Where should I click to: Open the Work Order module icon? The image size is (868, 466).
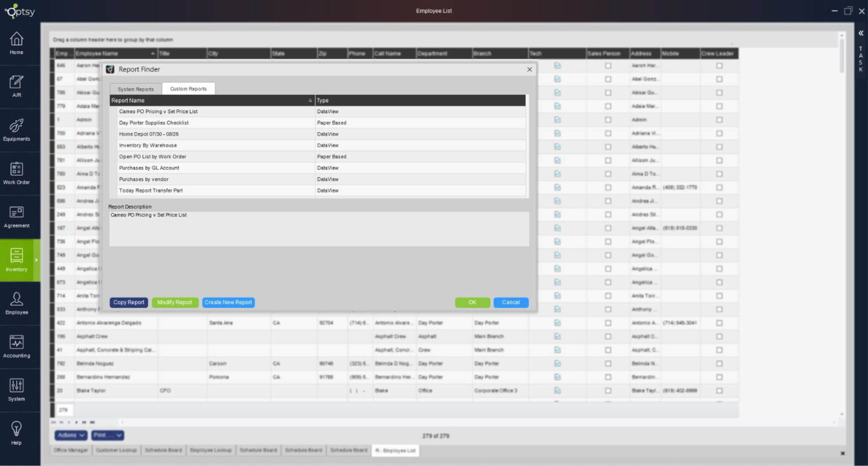click(x=17, y=173)
